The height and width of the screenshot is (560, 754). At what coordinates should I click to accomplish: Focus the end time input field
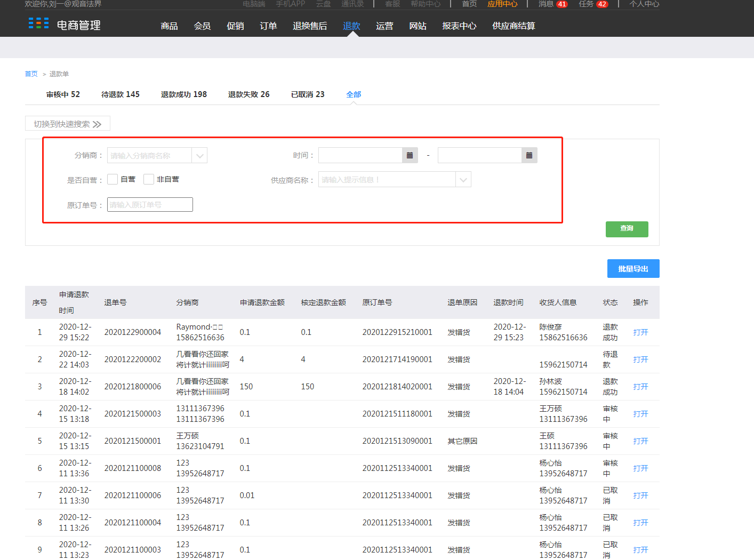(480, 155)
